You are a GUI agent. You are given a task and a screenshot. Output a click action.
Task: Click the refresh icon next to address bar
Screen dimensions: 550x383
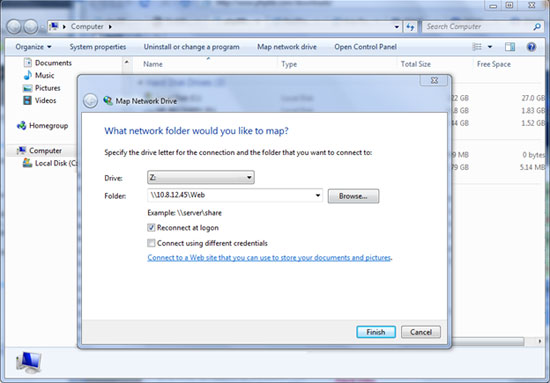pyautogui.click(x=410, y=27)
